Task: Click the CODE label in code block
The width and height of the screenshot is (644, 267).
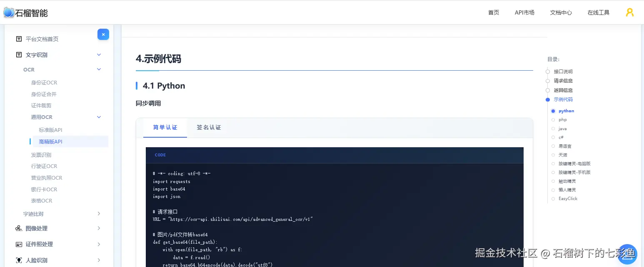Action: [x=160, y=155]
